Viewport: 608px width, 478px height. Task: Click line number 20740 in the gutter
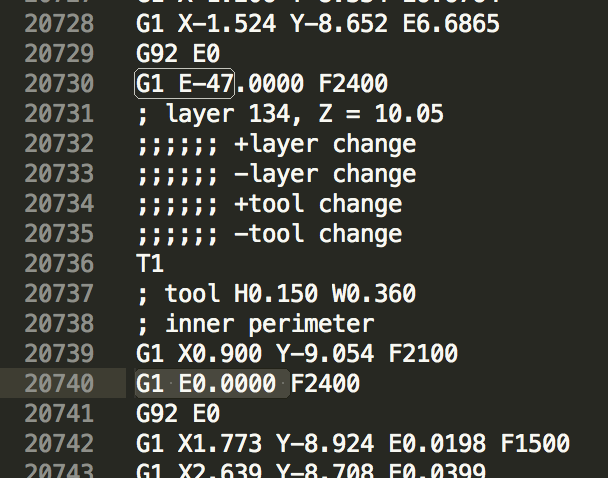pos(59,383)
